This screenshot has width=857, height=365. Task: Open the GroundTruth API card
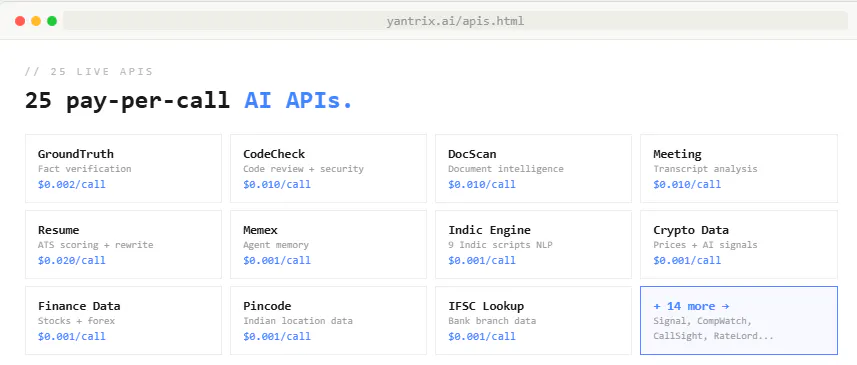point(124,168)
